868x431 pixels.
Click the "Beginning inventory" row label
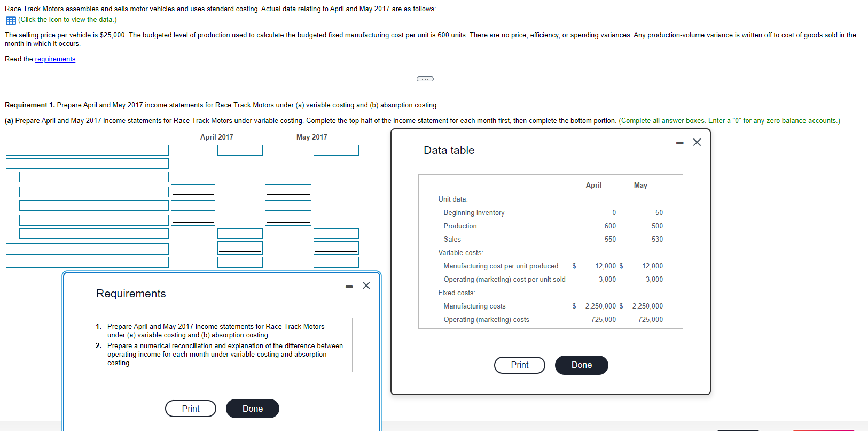coord(474,213)
